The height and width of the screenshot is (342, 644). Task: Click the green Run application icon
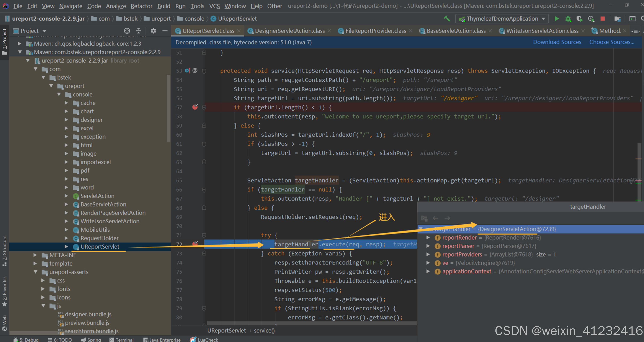[556, 19]
